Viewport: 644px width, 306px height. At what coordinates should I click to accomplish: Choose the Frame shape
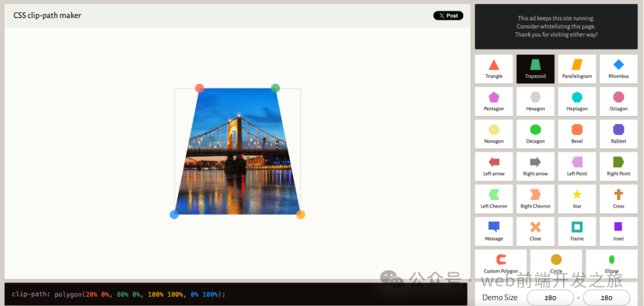tap(577, 231)
